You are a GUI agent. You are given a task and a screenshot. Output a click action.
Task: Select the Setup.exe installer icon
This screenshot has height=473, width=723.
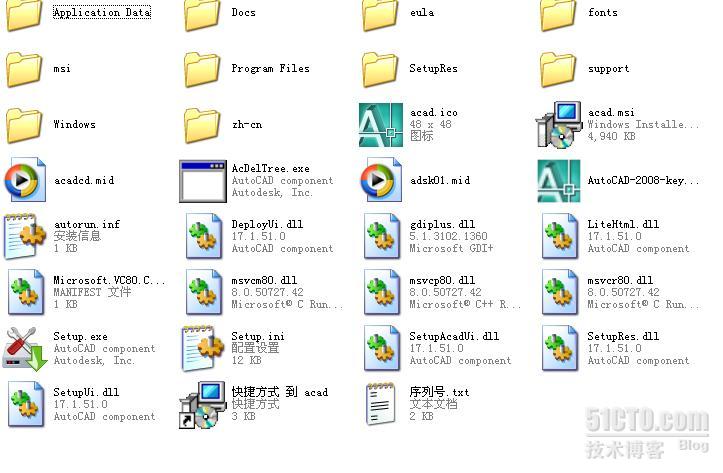[x=25, y=349]
